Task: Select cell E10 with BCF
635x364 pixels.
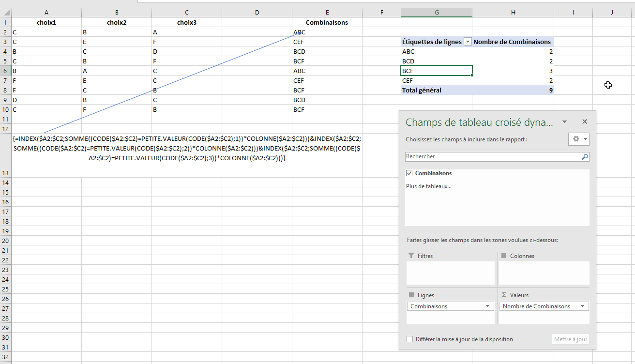Action: (x=327, y=109)
